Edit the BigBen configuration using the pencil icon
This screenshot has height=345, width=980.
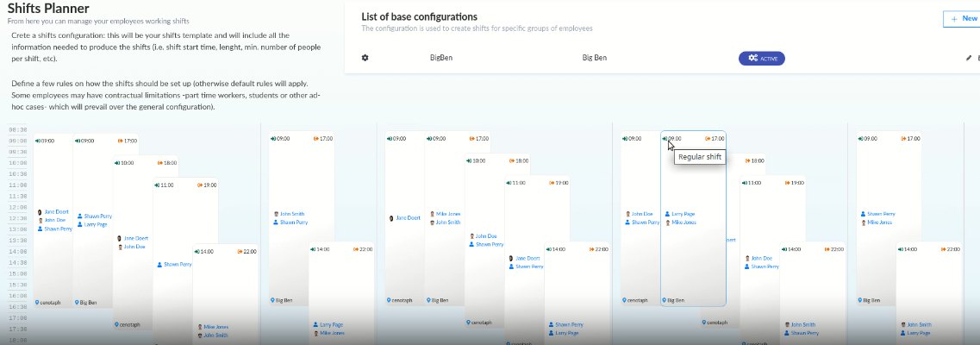[969, 58]
